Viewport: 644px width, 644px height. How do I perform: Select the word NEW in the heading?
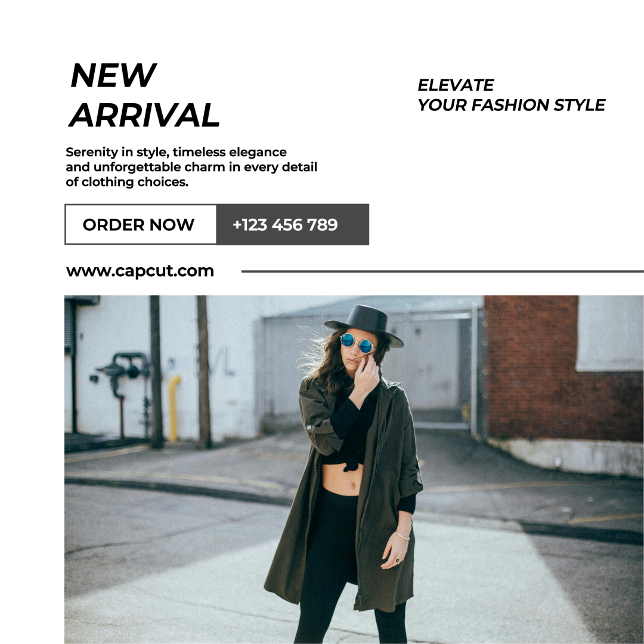pyautogui.click(x=113, y=75)
